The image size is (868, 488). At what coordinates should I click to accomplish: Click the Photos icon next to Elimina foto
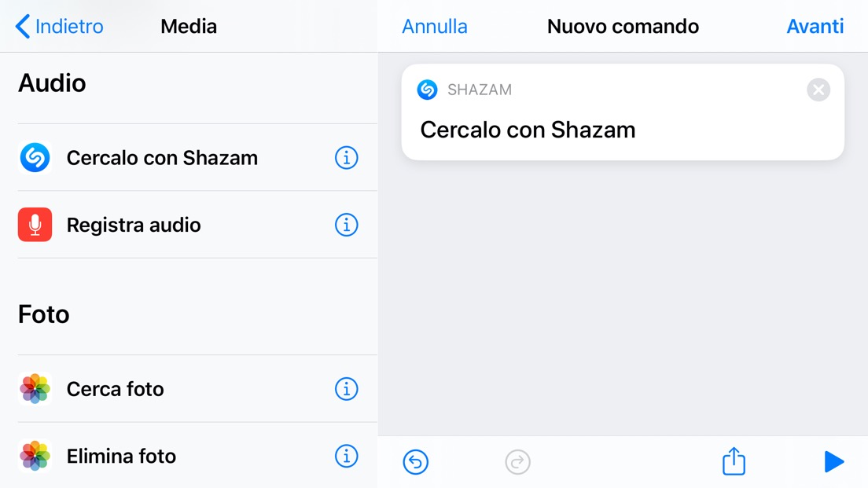point(34,456)
